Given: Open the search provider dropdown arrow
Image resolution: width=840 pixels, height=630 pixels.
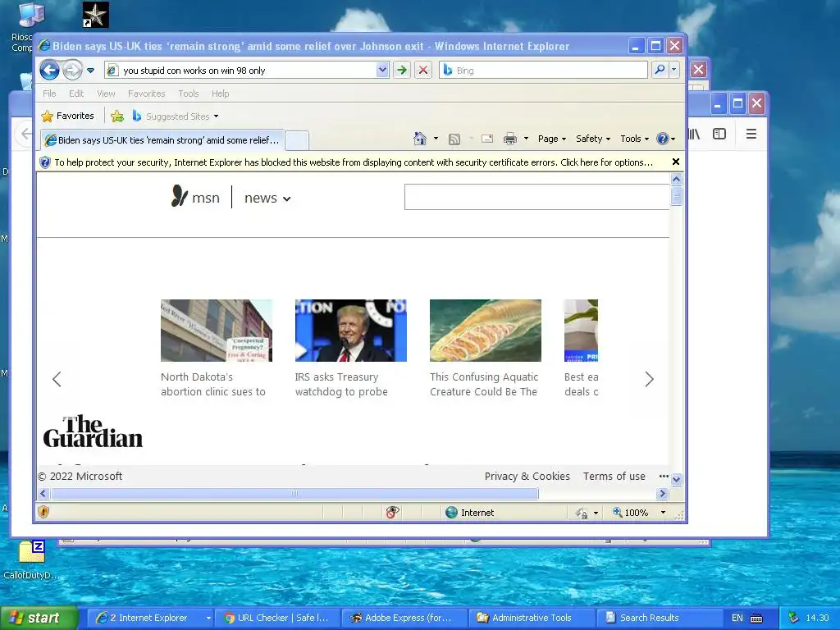Looking at the screenshot, I should pyautogui.click(x=674, y=70).
